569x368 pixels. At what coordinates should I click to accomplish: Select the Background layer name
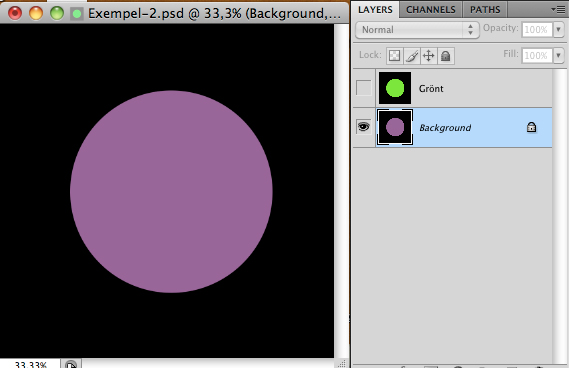(x=445, y=128)
